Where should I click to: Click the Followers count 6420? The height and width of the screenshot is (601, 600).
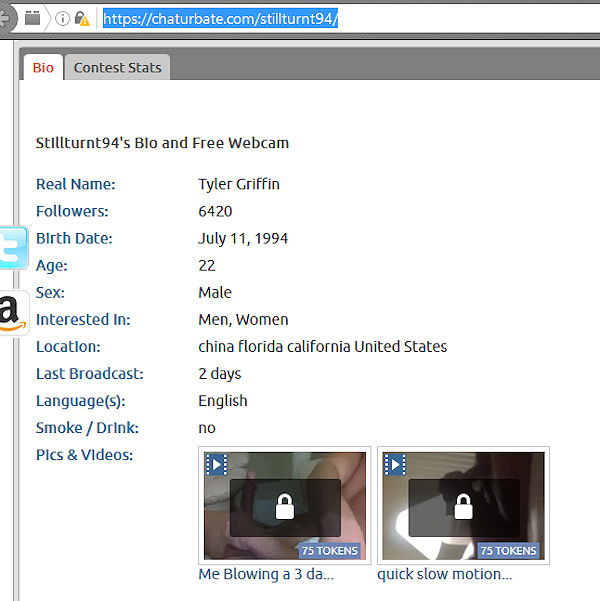click(x=215, y=211)
